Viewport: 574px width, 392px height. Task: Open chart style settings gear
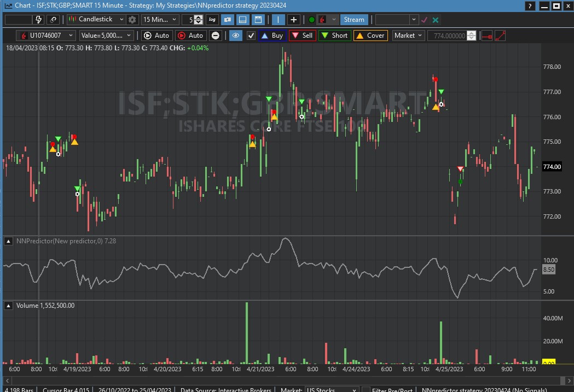pos(132,20)
